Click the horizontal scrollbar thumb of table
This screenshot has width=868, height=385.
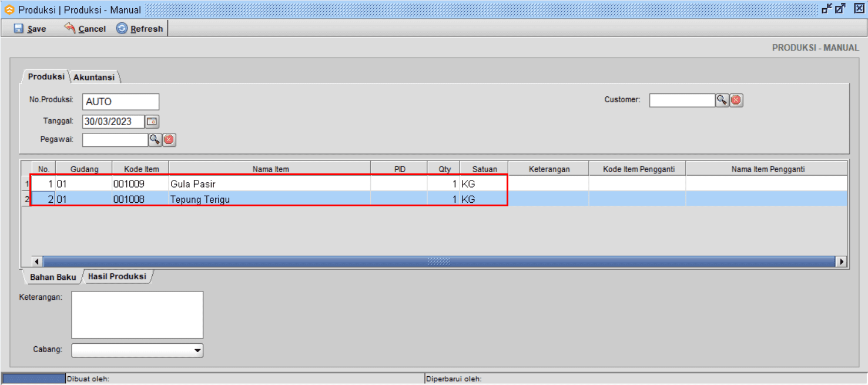tap(439, 262)
